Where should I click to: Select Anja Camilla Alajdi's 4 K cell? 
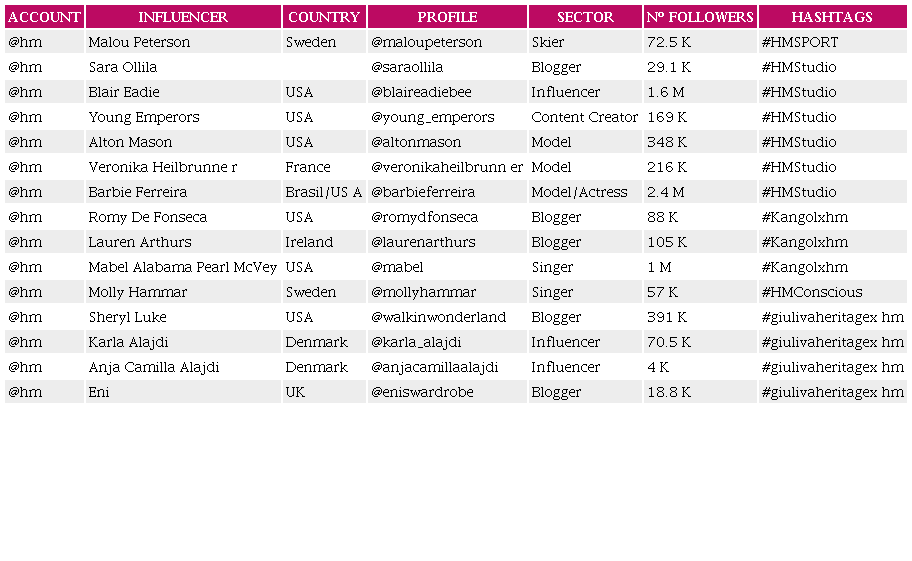[x=658, y=367]
